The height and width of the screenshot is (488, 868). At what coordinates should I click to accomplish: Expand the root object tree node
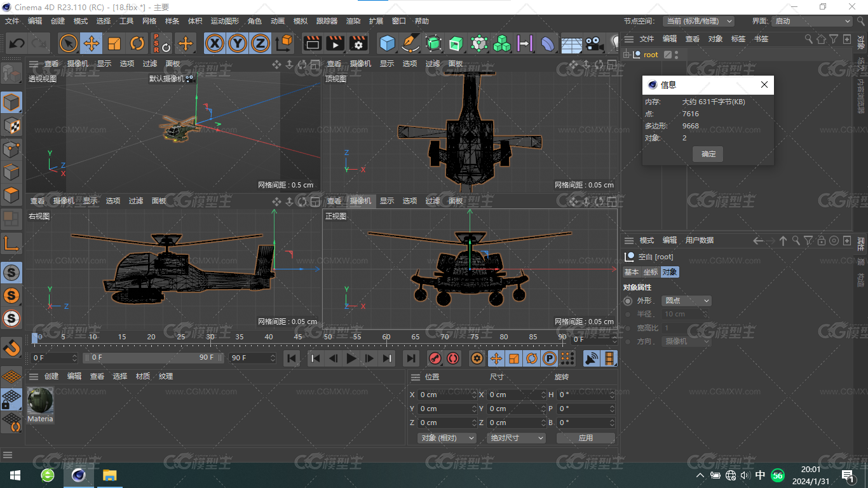(x=627, y=55)
